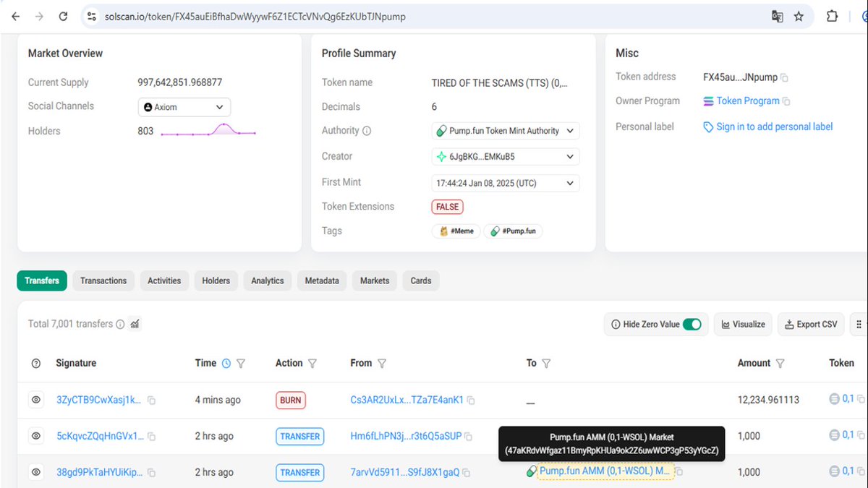Copy signature 38gd9PkTaHYUiKip

pos(152,473)
